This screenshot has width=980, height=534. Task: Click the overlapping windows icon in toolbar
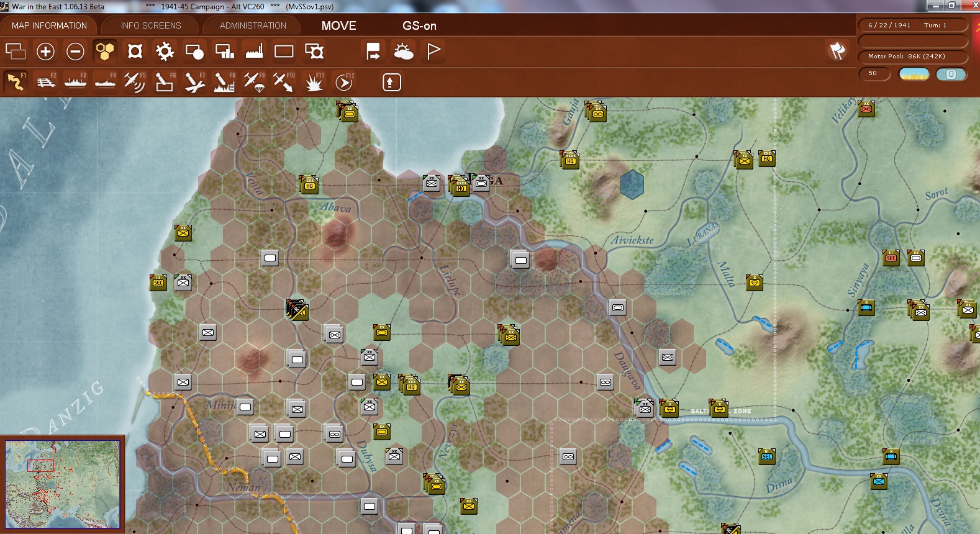16,51
